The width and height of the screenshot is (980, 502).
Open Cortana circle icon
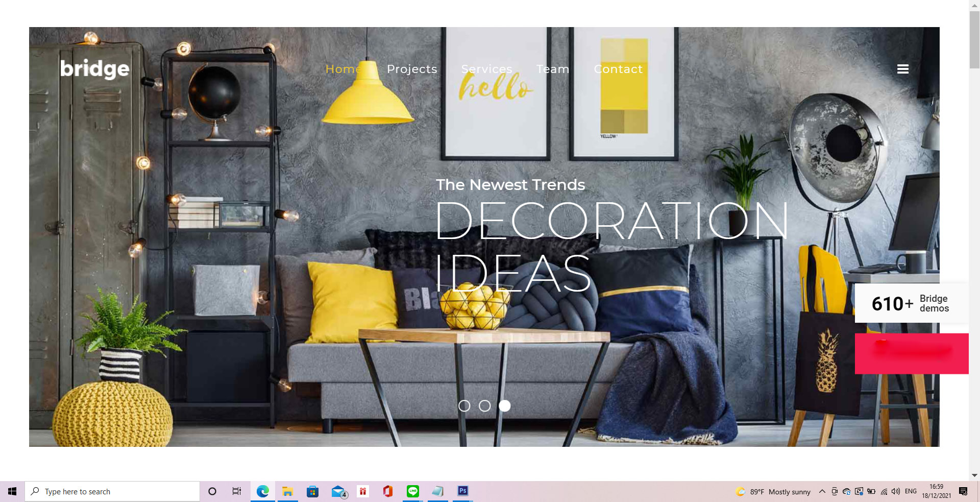(x=212, y=491)
